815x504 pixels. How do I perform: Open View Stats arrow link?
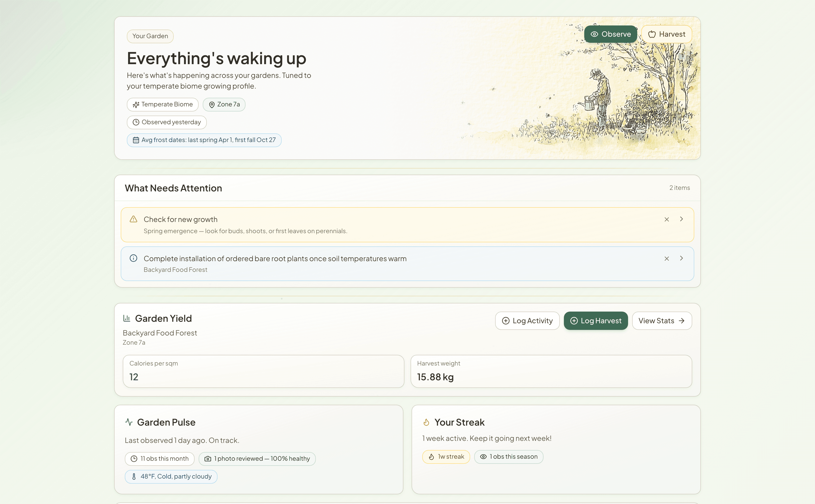click(x=662, y=321)
